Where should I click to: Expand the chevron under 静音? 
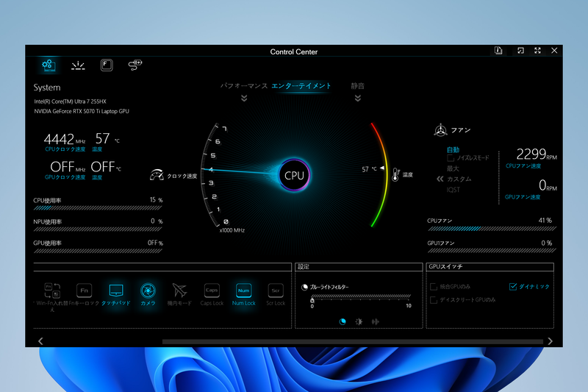pos(358,99)
